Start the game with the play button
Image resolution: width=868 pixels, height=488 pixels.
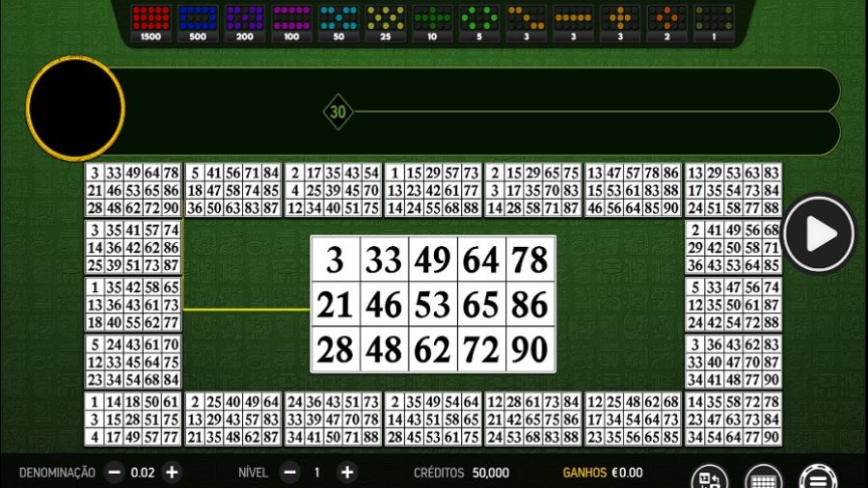pyautogui.click(x=819, y=233)
